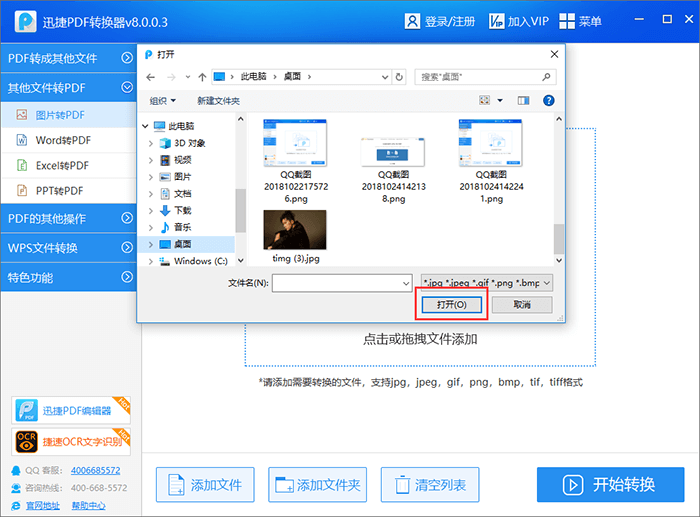Viewport: 700px width, 517px height.
Task: Expand the 3D 对象 tree node
Action: click(150, 143)
